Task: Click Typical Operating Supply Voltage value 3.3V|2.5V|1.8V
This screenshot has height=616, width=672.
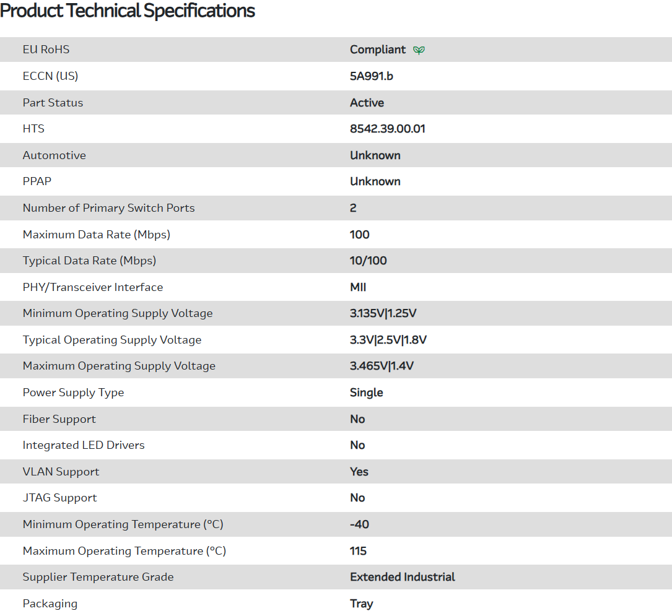Action: point(388,340)
